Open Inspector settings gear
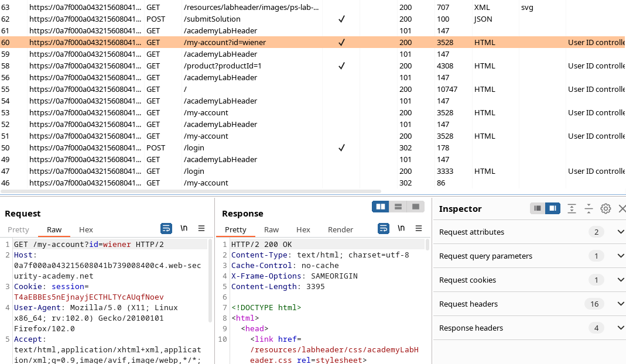 coord(606,208)
